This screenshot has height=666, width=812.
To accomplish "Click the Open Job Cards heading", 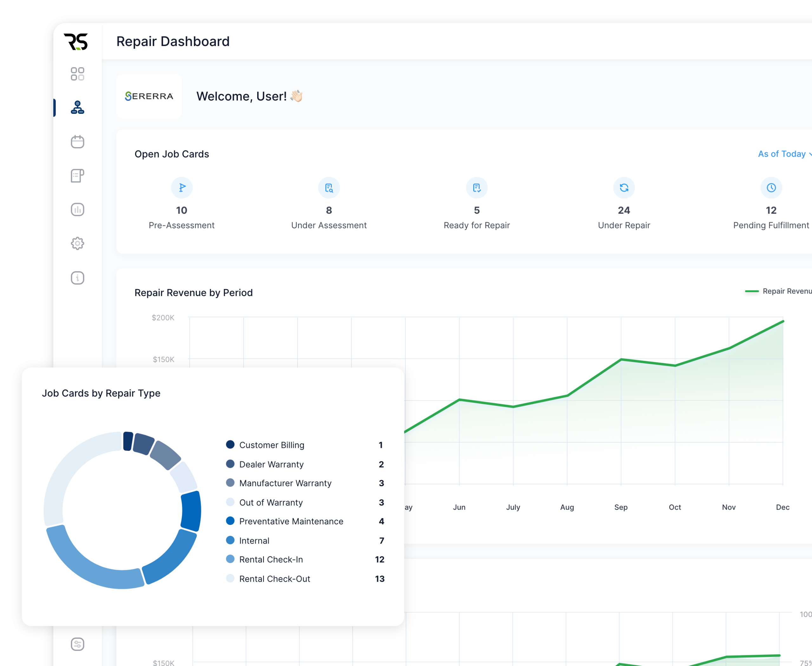I will [x=172, y=154].
